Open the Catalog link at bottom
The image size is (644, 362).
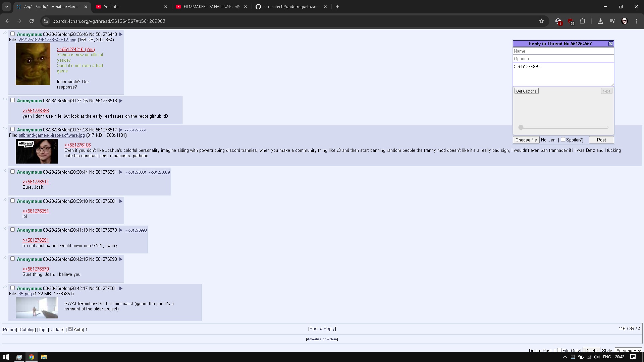click(x=27, y=329)
